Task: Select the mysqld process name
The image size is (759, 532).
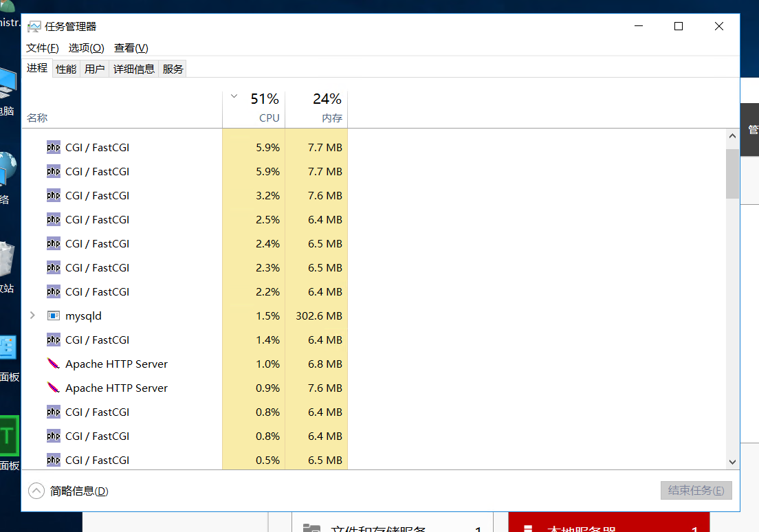Action: click(83, 316)
